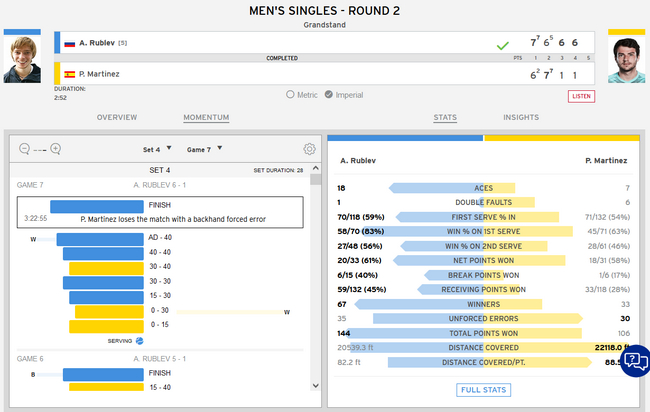Switch to the Insights tab
Image resolution: width=650 pixels, height=412 pixels.
pos(521,118)
